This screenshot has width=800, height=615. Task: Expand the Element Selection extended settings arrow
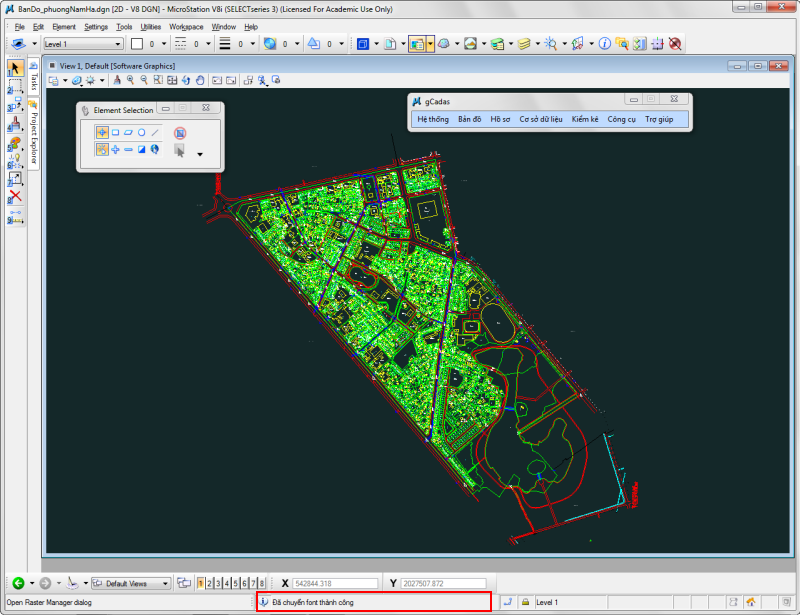coord(199,154)
